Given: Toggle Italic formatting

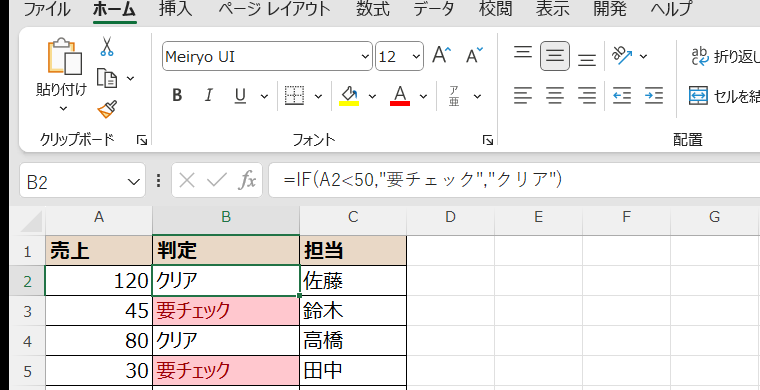Looking at the screenshot, I should [208, 95].
